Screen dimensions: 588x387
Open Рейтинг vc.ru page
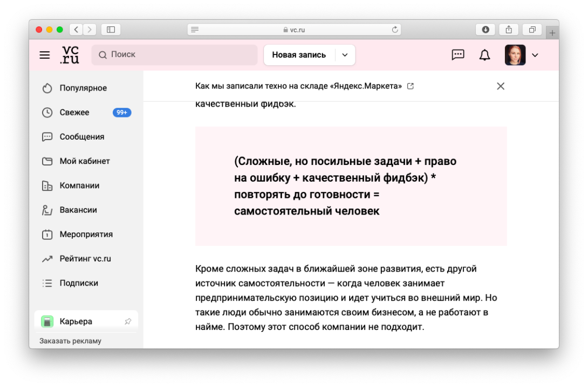tap(85, 259)
